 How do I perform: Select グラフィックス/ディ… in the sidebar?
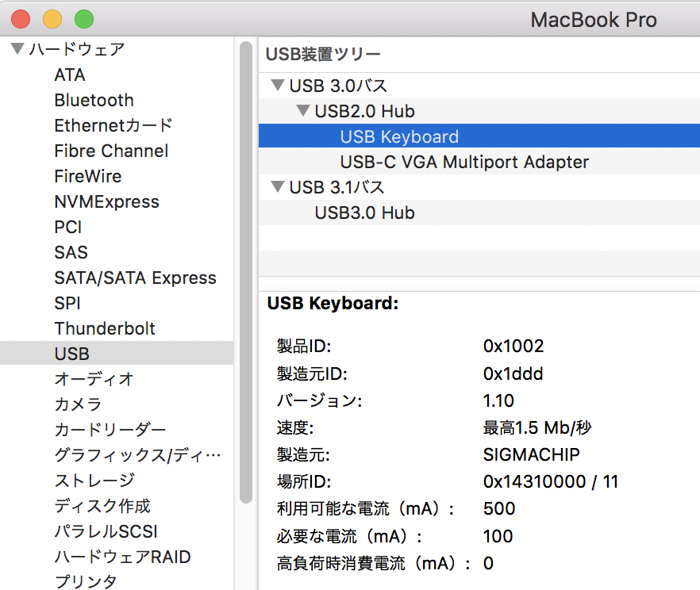137,455
